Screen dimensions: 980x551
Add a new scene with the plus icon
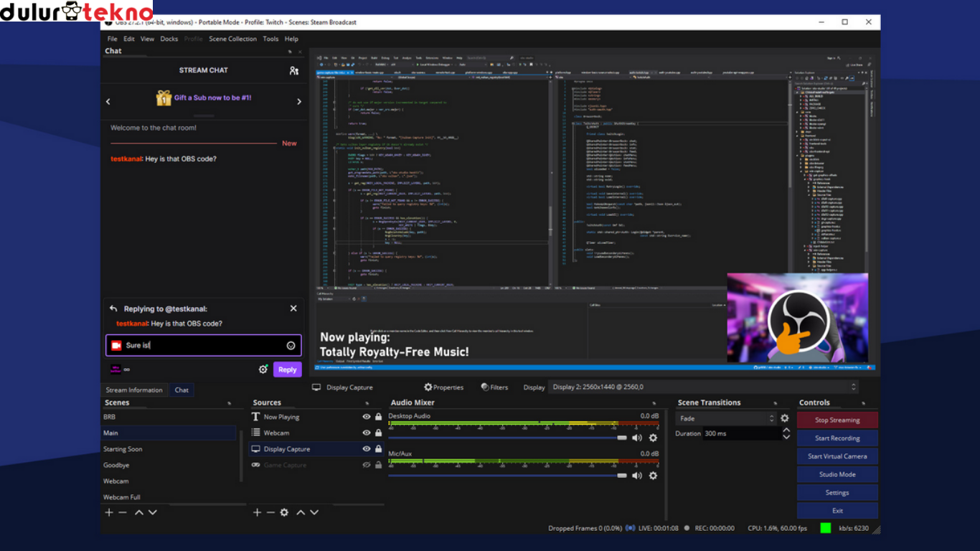point(109,512)
